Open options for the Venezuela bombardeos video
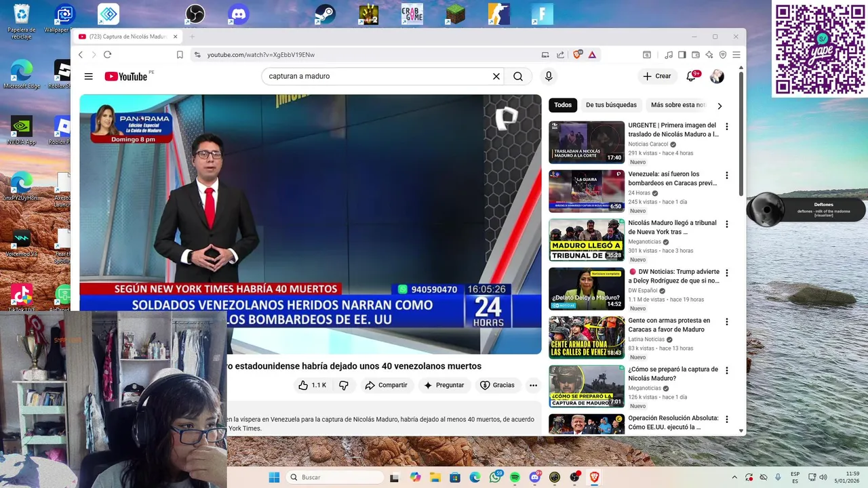868x488 pixels. 726,176
